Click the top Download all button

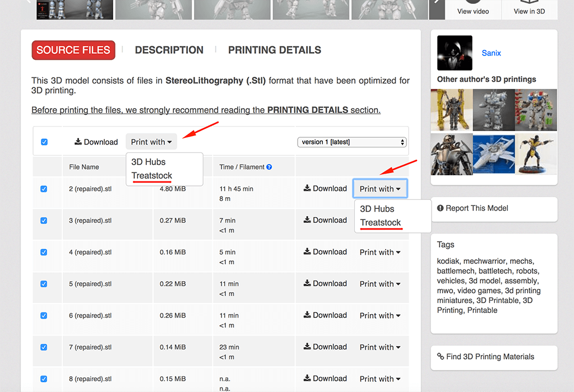pyautogui.click(x=96, y=142)
